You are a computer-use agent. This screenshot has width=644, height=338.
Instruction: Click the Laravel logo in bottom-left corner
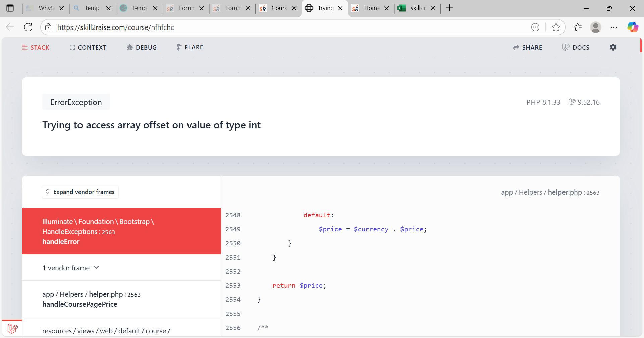point(12,328)
